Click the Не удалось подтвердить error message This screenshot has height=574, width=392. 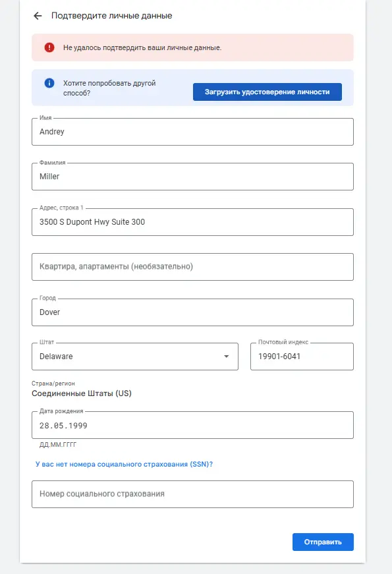pos(142,47)
